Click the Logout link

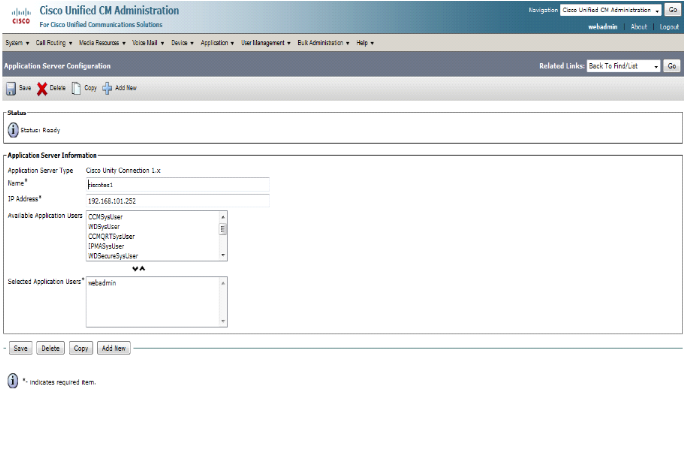(x=669, y=27)
